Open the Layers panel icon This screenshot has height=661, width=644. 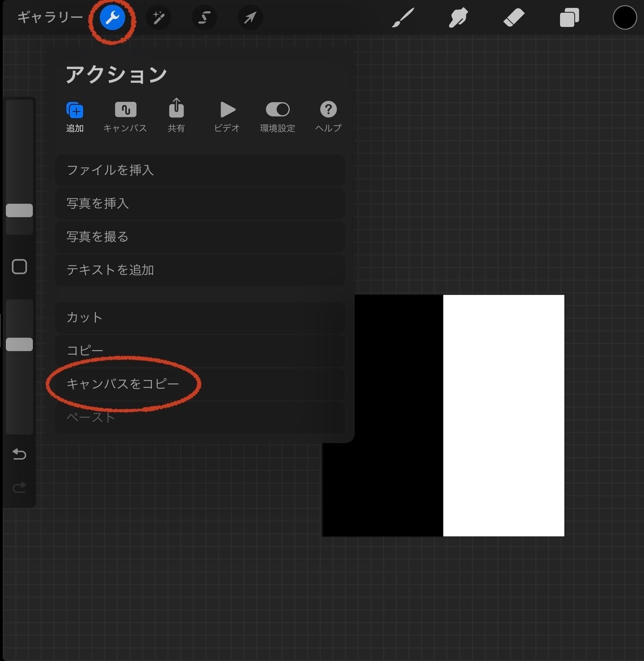569,18
